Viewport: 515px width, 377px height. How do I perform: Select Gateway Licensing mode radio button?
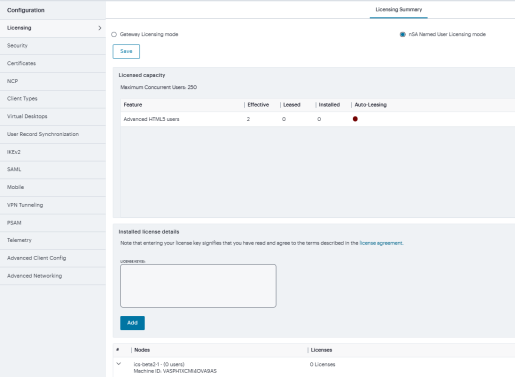[114, 34]
